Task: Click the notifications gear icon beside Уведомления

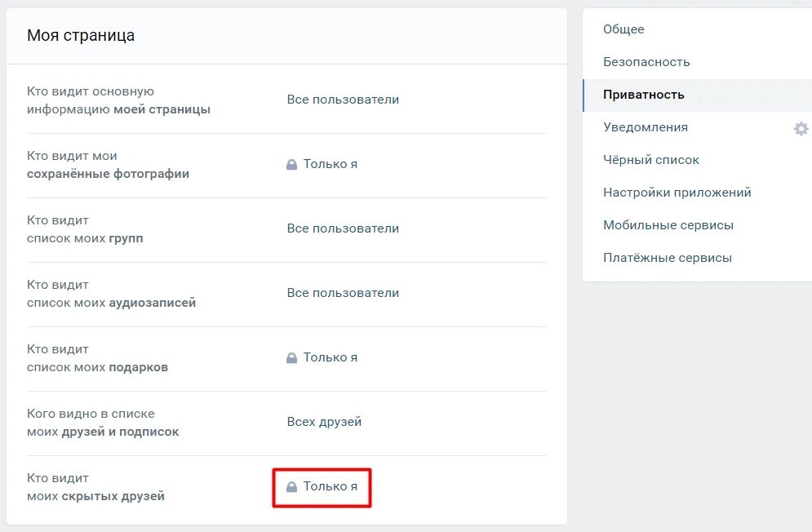Action: coord(801,128)
